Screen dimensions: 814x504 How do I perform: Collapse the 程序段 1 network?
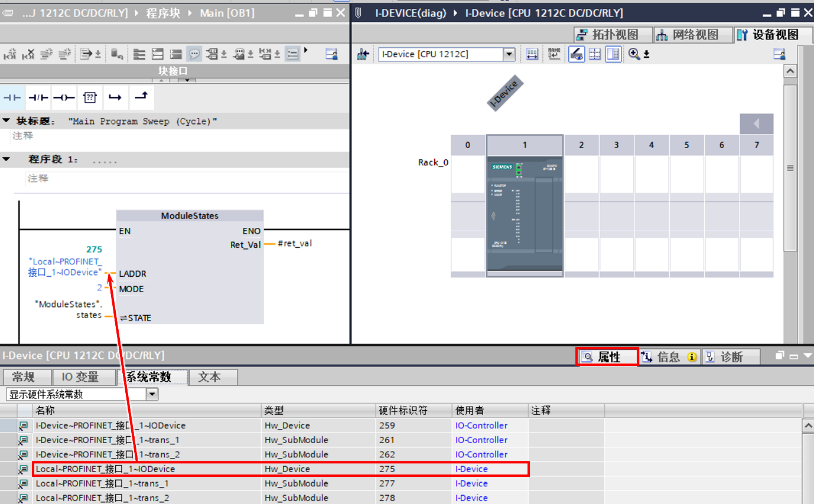click(x=6, y=159)
